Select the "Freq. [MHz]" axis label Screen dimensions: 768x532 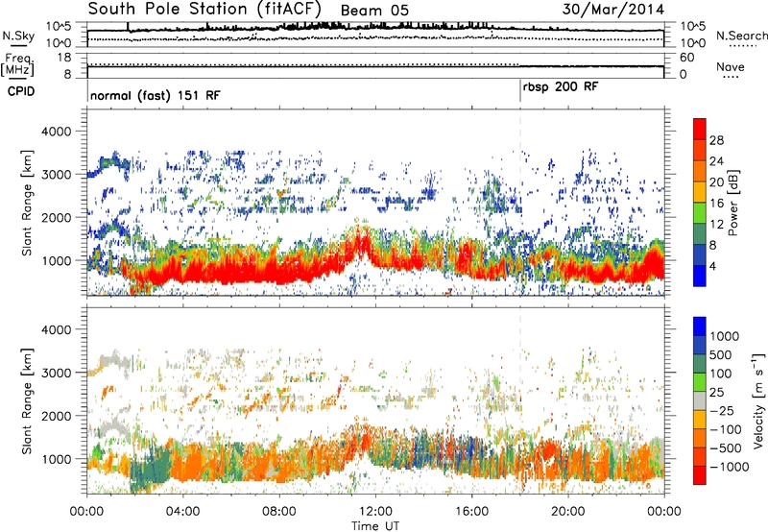click(x=17, y=65)
